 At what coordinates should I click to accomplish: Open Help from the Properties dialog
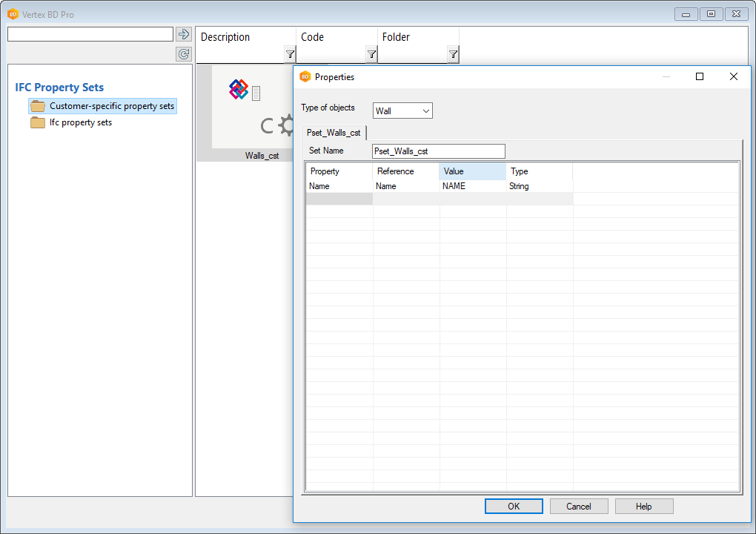pos(643,506)
